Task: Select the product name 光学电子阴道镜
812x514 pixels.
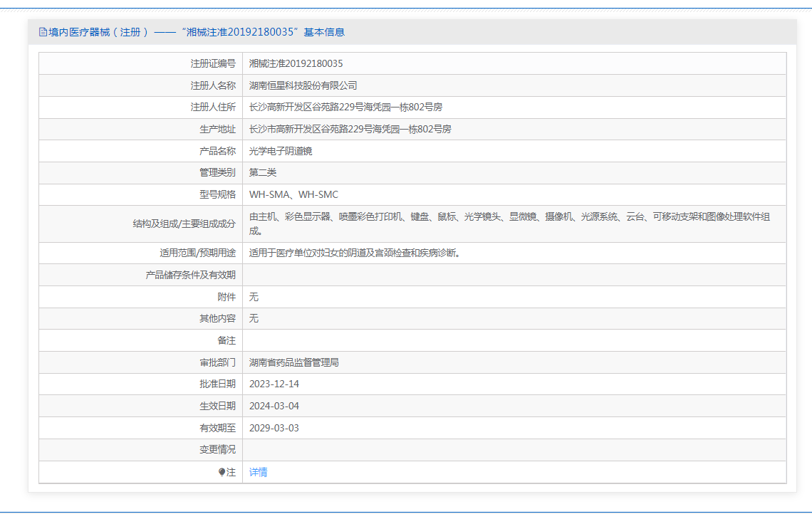Action: click(281, 151)
